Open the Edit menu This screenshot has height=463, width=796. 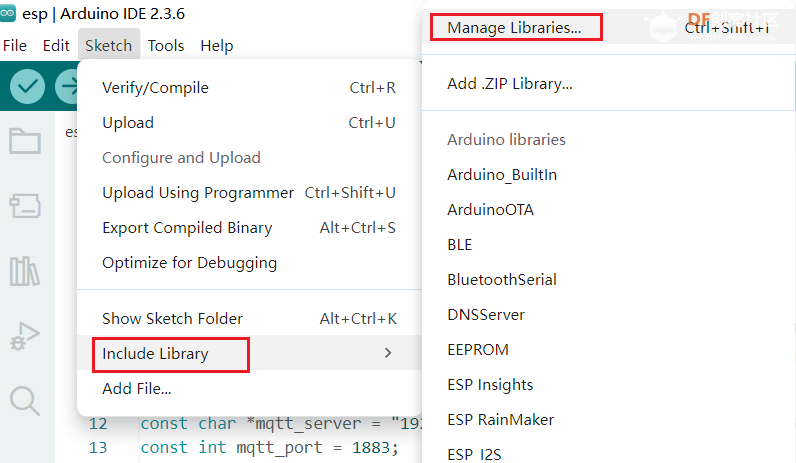(56, 46)
